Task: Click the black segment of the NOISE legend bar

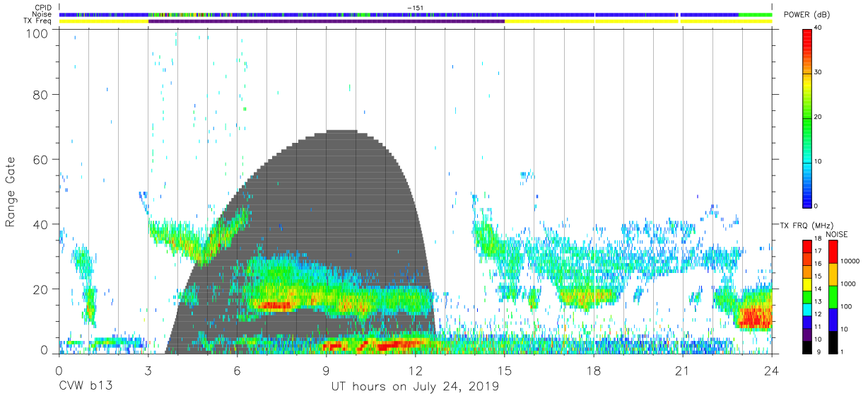Action: (x=832, y=341)
